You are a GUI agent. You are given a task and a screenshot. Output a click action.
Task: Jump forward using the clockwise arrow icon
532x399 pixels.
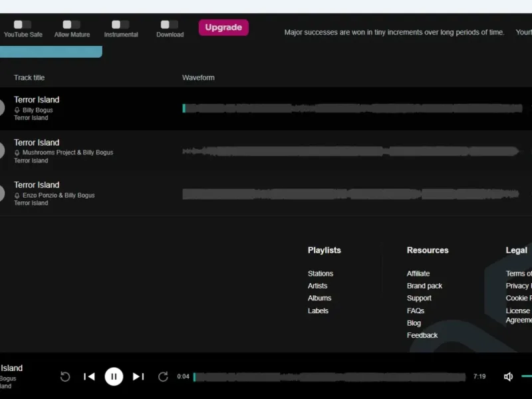click(163, 376)
